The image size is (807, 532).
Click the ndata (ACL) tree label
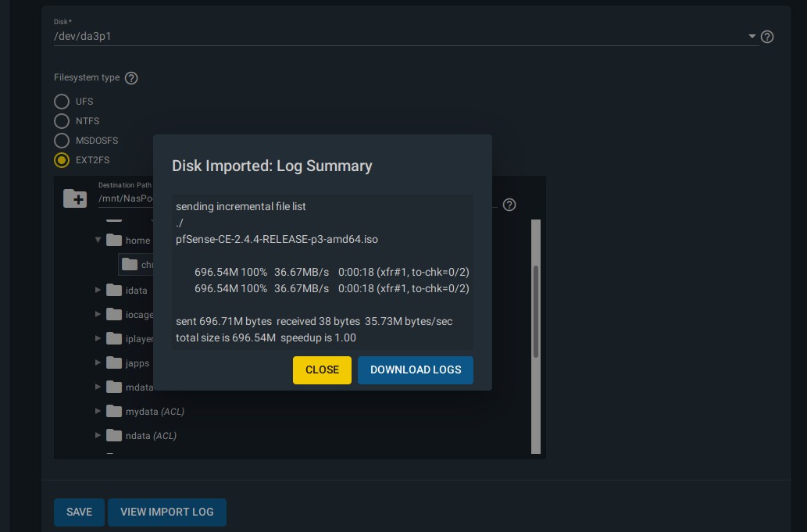pos(152,436)
